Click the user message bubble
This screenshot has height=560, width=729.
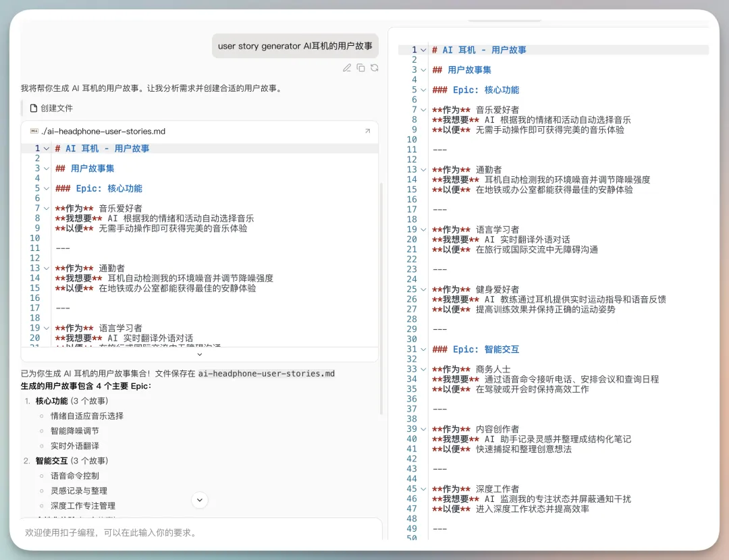(295, 47)
